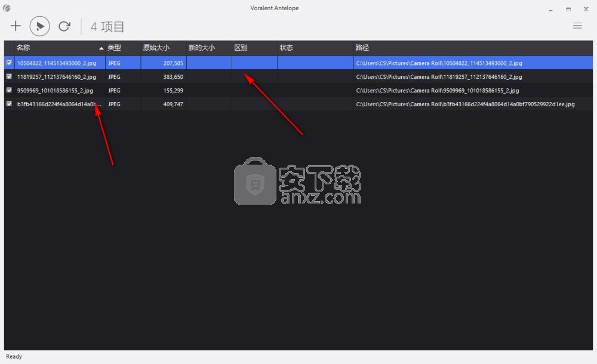Click JPEG type in the 9509969 row

tap(114, 91)
